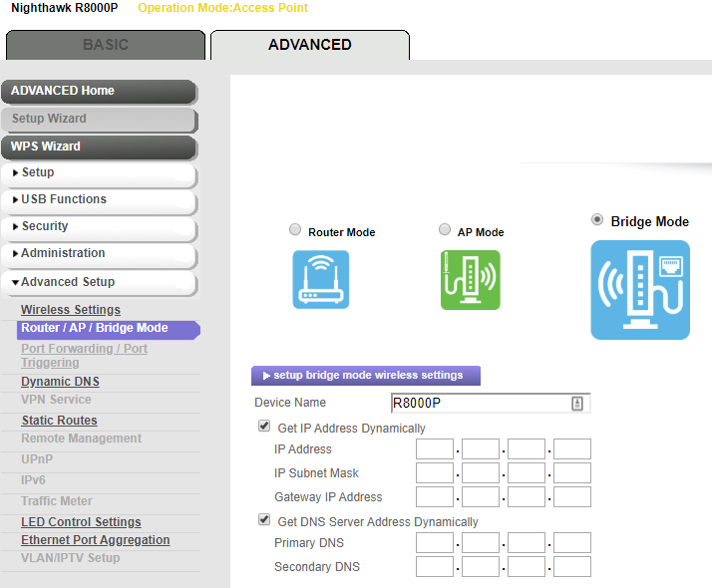Click last octet of Secondary DNS
Image resolution: width=712 pixels, height=588 pixels.
point(572,567)
